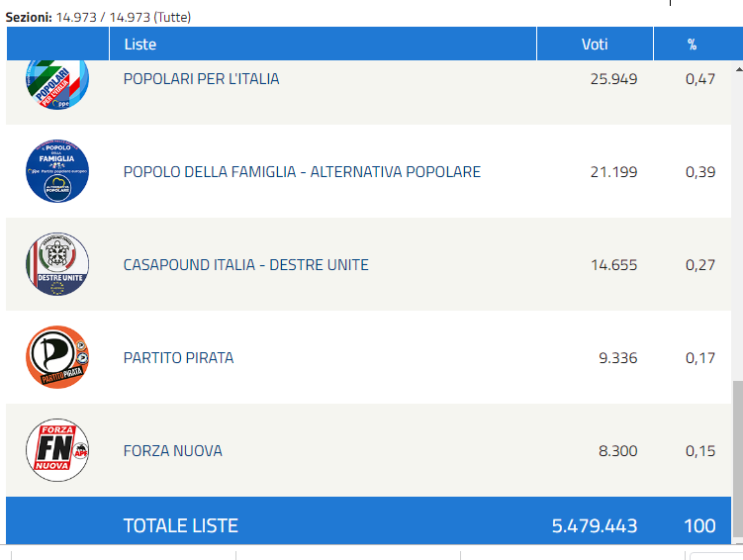Click the scrollbar up arrow
Screen dimensions: 743x560
coord(738,69)
